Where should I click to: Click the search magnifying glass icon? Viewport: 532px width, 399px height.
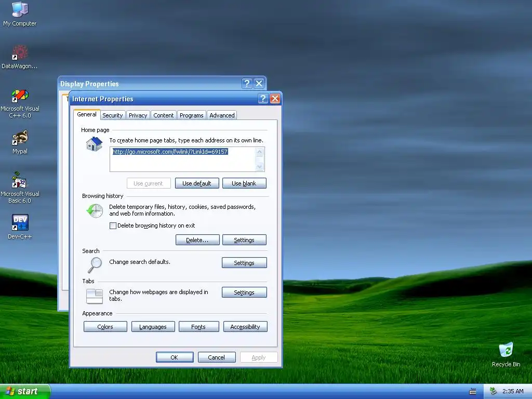click(x=95, y=265)
